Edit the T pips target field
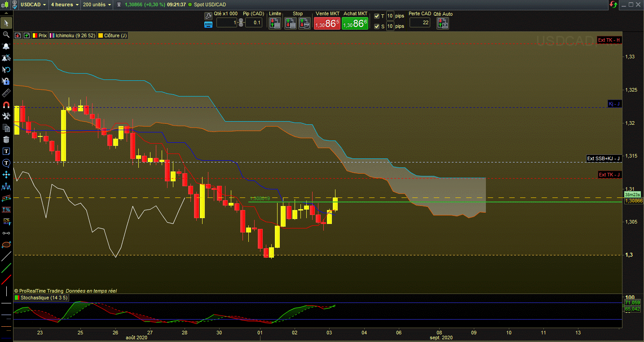 point(390,16)
